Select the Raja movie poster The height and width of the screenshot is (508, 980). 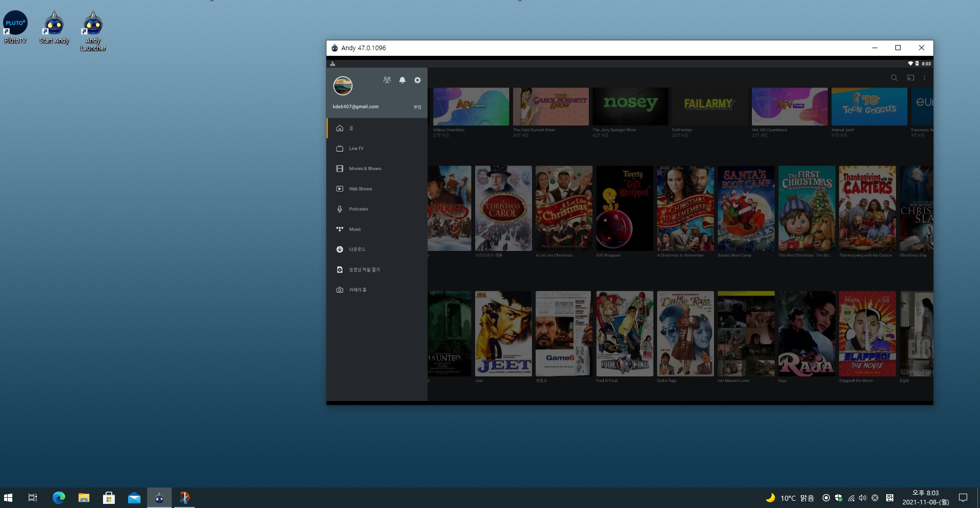(x=807, y=333)
